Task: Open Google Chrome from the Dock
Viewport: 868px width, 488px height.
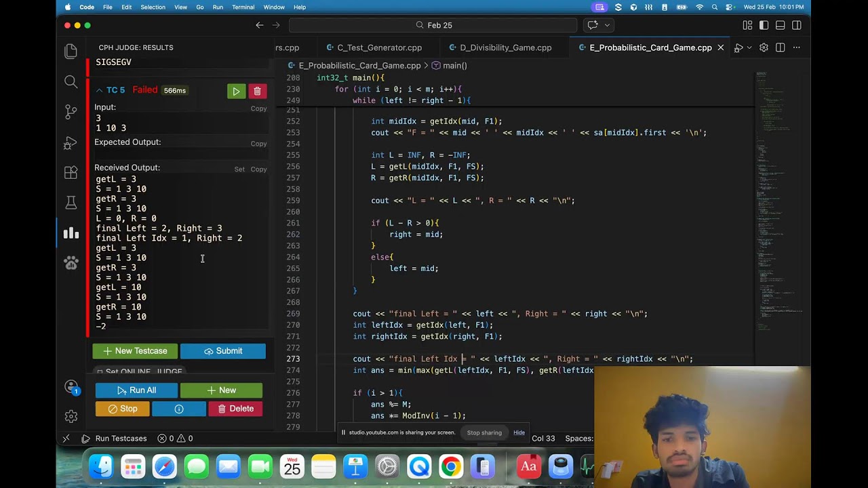Action: (x=451, y=467)
